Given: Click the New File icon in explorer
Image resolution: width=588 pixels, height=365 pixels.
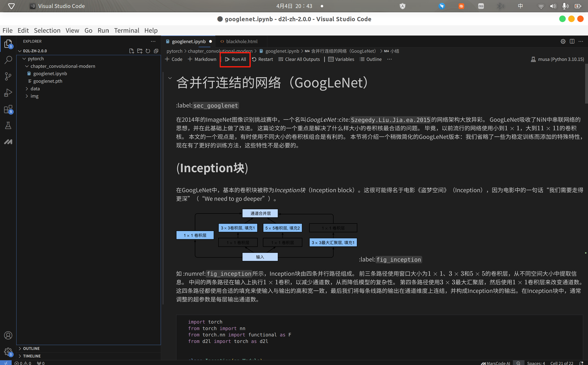Looking at the screenshot, I should pos(131,51).
